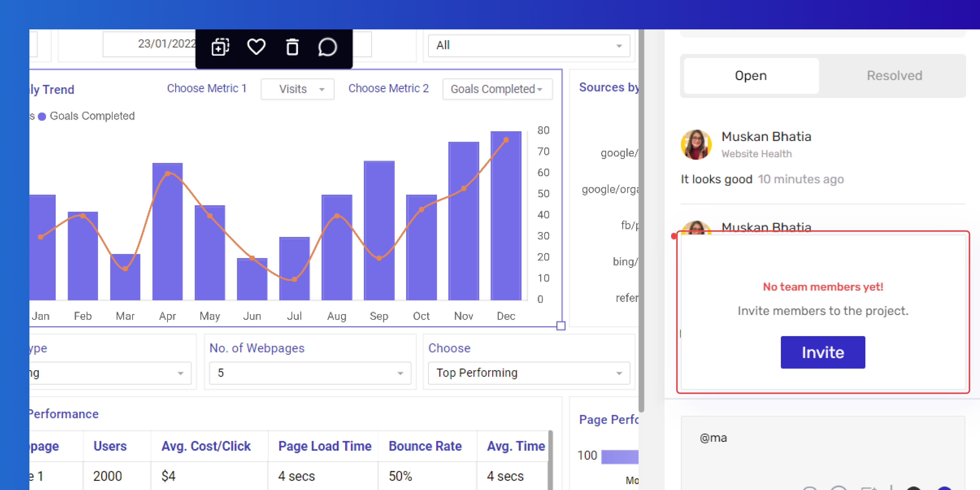
Task: Switch to the Open comments tab
Action: (751, 76)
